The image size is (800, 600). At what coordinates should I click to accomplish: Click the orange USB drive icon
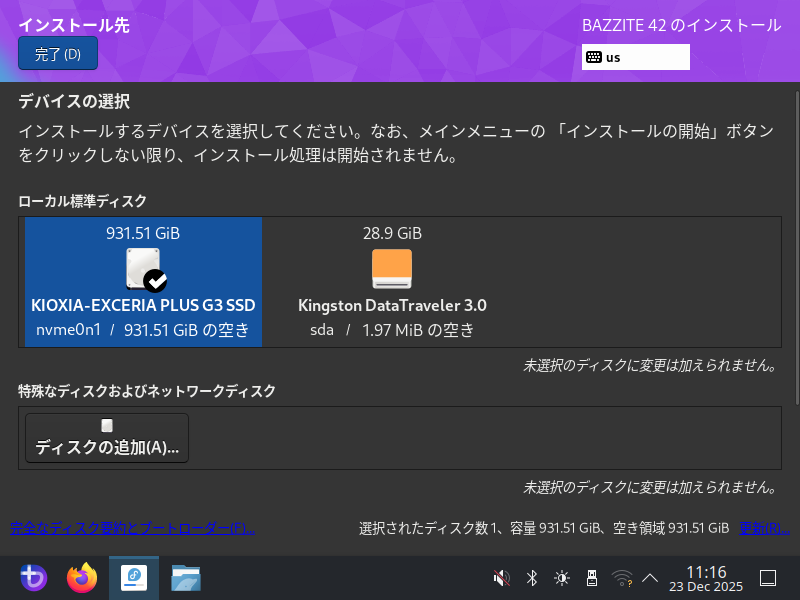pos(392,269)
